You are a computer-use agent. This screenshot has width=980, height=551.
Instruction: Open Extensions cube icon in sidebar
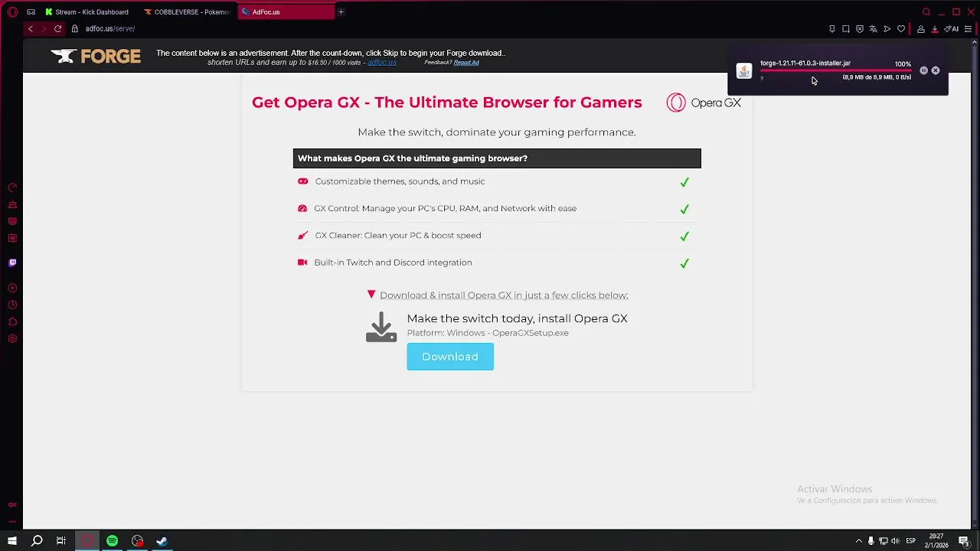[12, 321]
